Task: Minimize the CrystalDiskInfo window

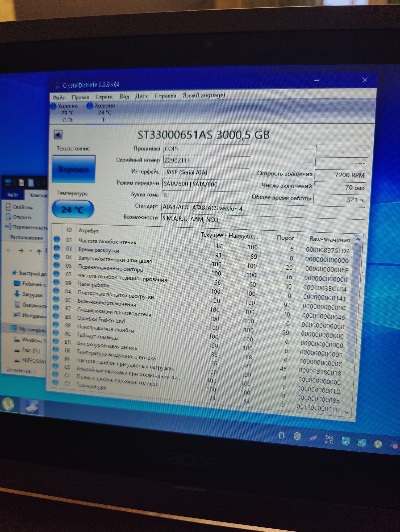Action: tap(316, 80)
